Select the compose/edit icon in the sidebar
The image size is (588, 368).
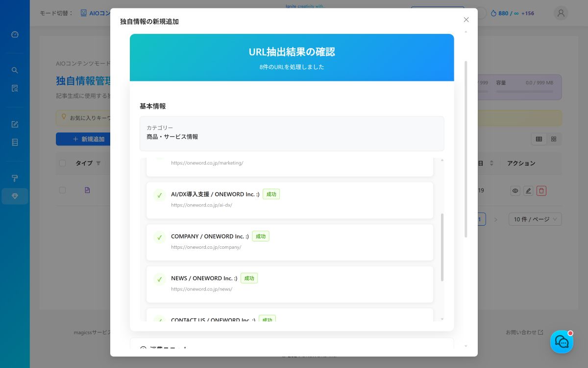point(14,124)
